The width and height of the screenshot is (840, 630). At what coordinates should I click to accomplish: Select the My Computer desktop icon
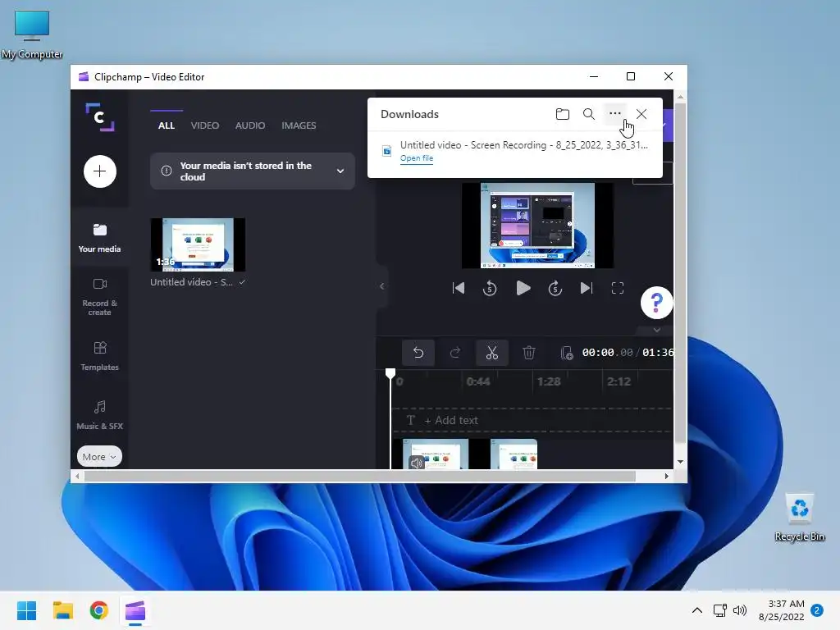[x=32, y=34]
